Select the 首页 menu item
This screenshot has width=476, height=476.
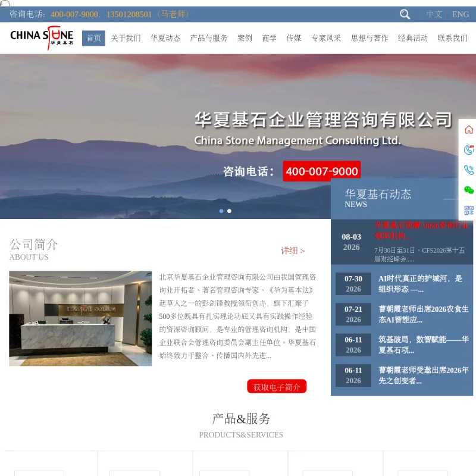93,38
